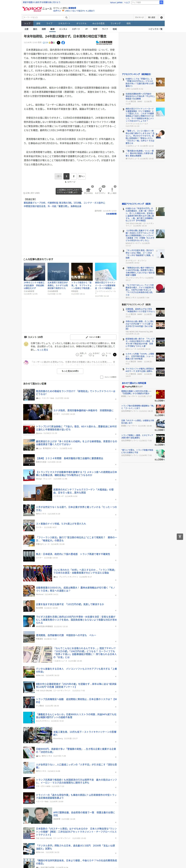Open thumbnail of 北米港湾で労使交渉 article
This screenshot has width=186, height=868.
[58, 272]
